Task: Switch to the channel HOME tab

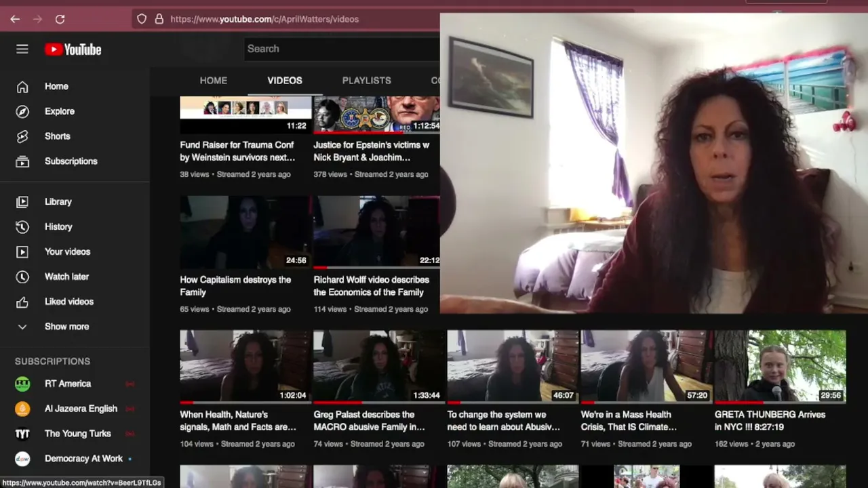Action: pos(214,80)
